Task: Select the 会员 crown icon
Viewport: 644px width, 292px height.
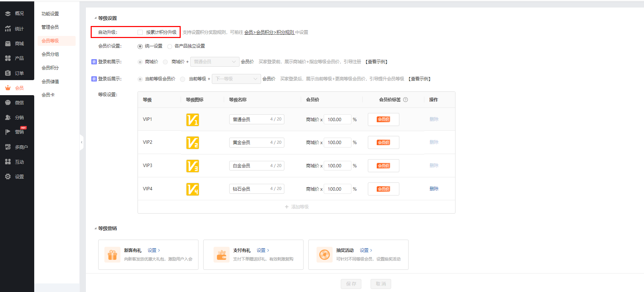Action: pyautogui.click(x=8, y=88)
